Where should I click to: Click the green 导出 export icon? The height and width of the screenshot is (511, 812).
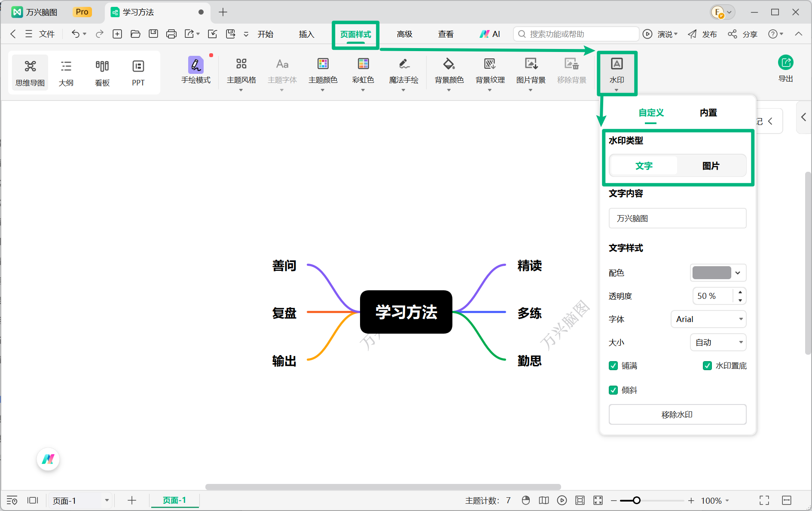coord(785,63)
